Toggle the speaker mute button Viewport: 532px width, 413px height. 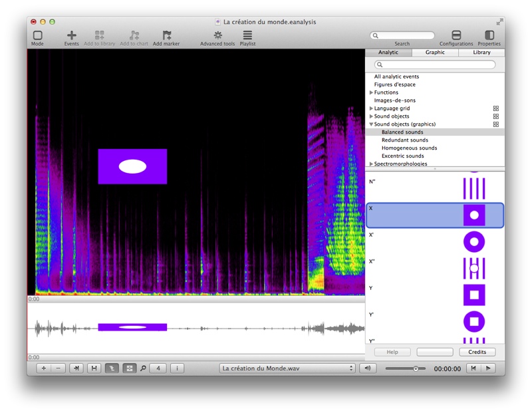click(x=368, y=368)
